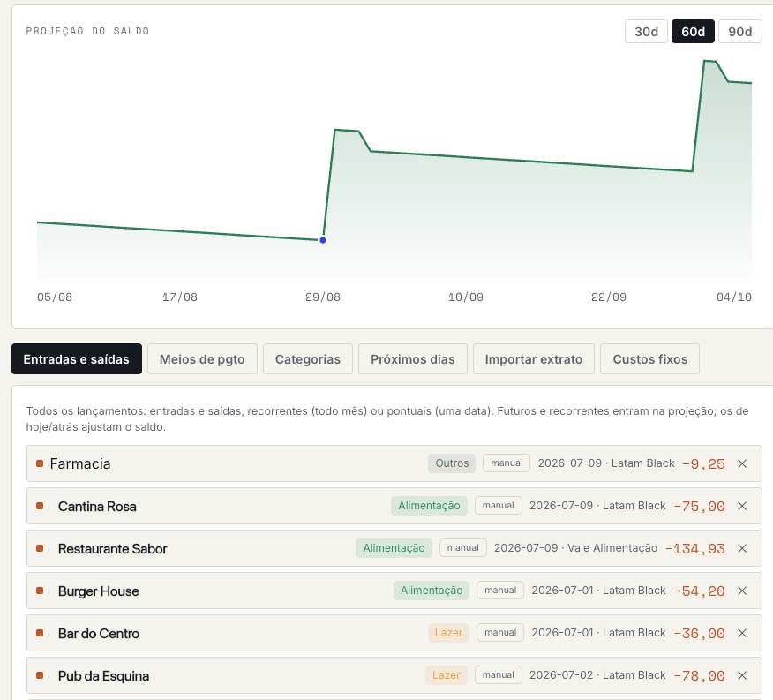
Task: Click the Restaurante Sabor entry name
Action: [x=112, y=549]
